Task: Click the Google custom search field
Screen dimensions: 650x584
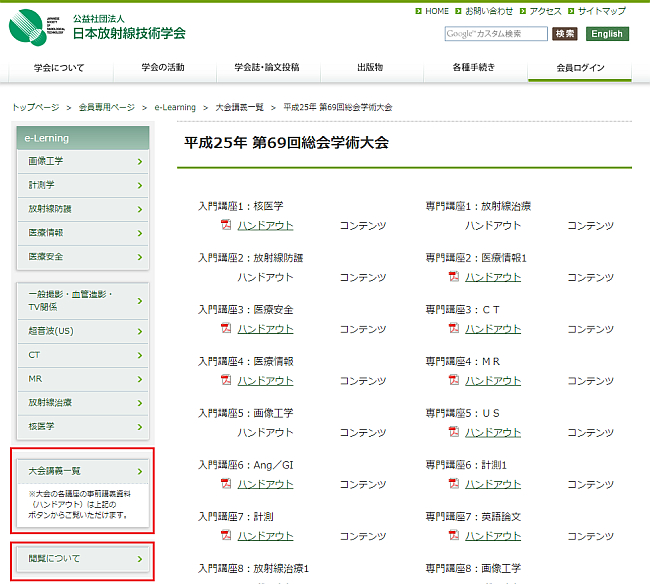Action: 496,34
